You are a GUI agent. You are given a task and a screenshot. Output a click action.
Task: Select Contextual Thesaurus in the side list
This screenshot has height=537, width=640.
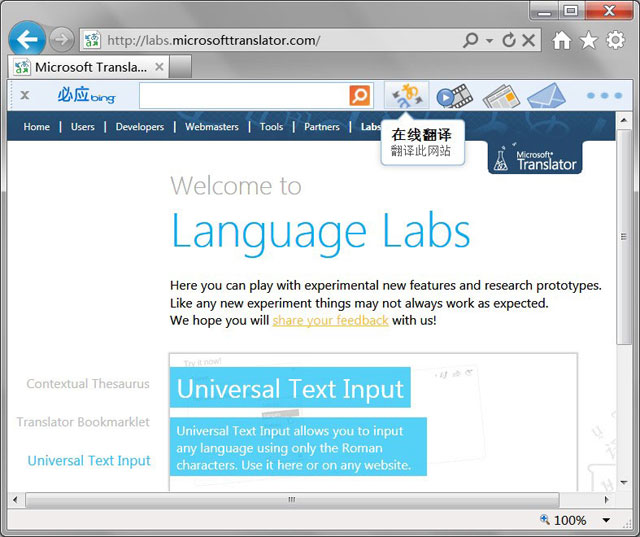pos(88,384)
